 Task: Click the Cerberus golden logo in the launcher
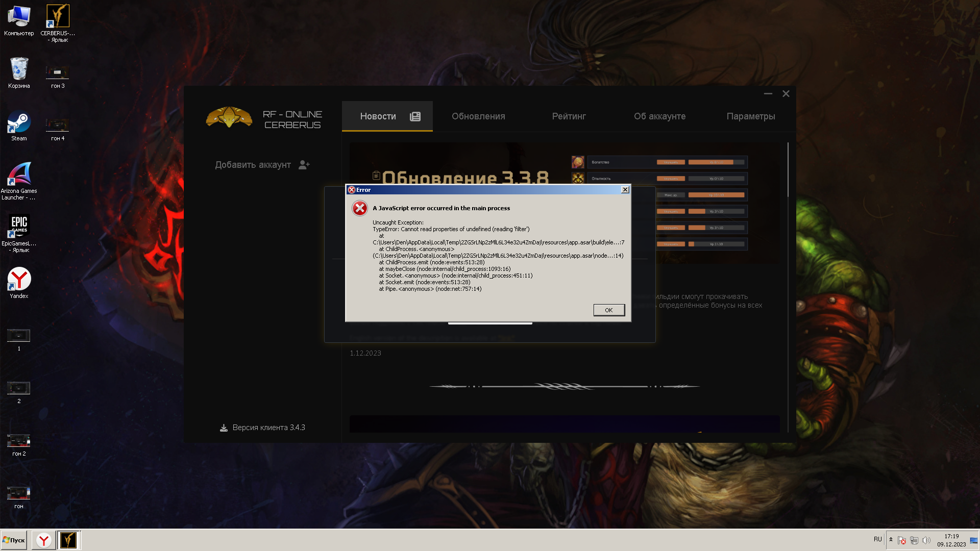click(229, 117)
